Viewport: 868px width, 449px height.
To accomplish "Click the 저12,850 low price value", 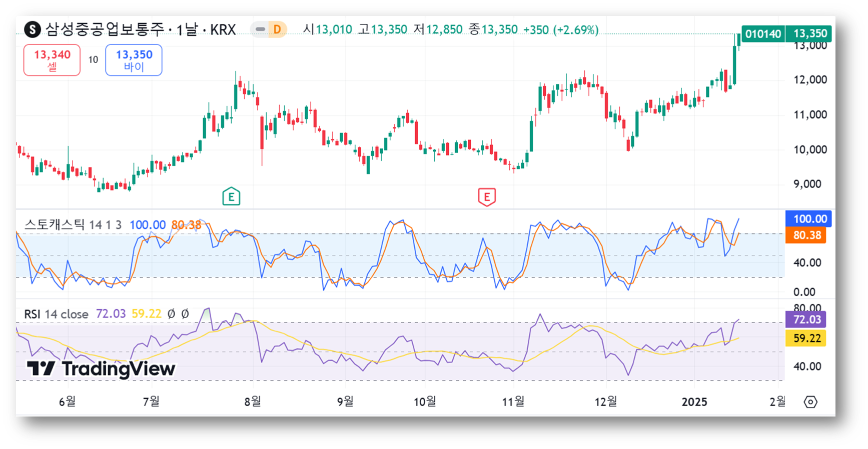I will click(438, 29).
